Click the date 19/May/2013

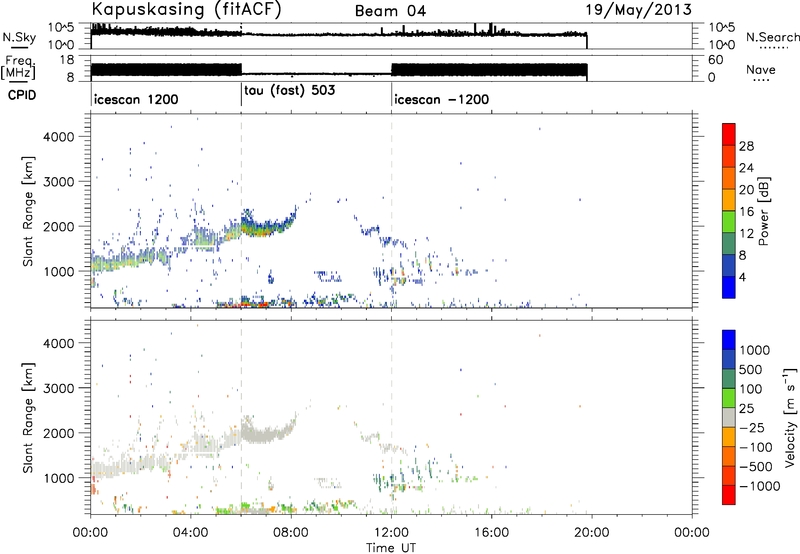pyautogui.click(x=638, y=9)
